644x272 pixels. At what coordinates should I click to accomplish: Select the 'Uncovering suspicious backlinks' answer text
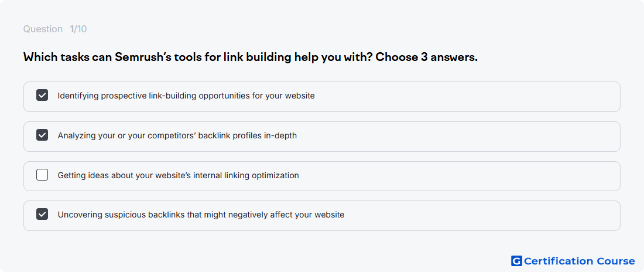point(201,215)
